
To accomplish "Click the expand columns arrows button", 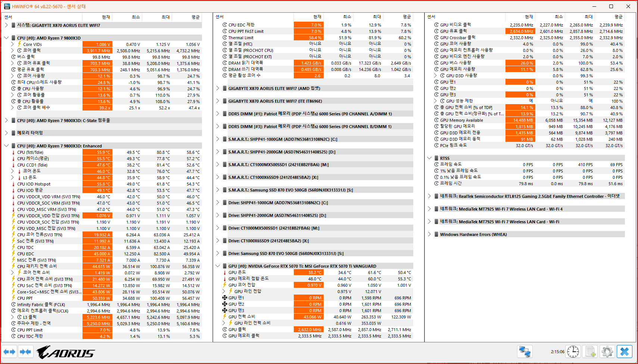I will click(10, 352).
